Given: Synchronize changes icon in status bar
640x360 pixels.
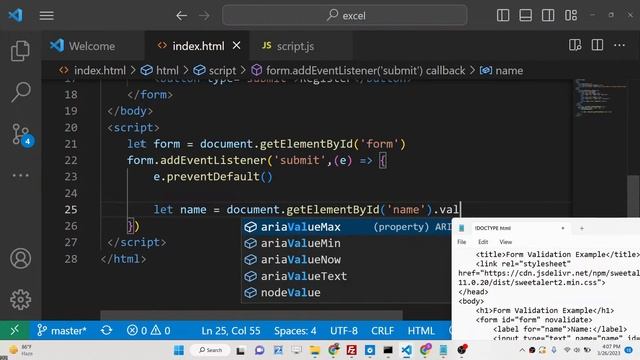Looking at the screenshot, I should click(x=107, y=330).
